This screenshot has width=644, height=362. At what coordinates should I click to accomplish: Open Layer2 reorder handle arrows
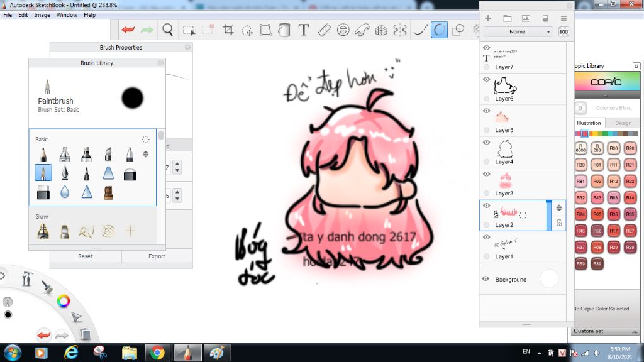pos(559,207)
